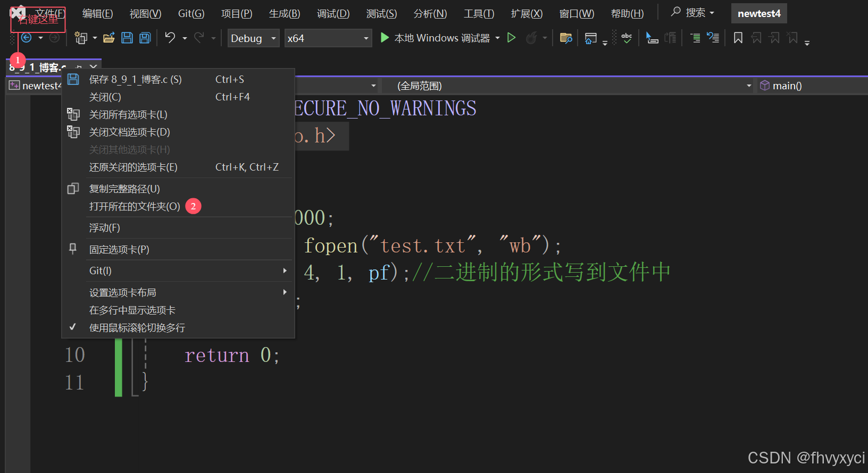Click the Save All toolbar icon
Image resolution: width=868 pixels, height=473 pixels.
(145, 38)
